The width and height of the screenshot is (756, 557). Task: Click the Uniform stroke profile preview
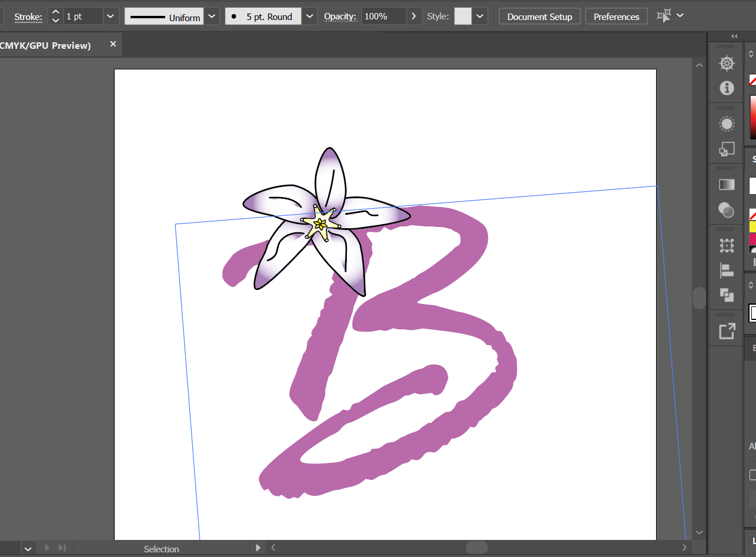click(165, 16)
